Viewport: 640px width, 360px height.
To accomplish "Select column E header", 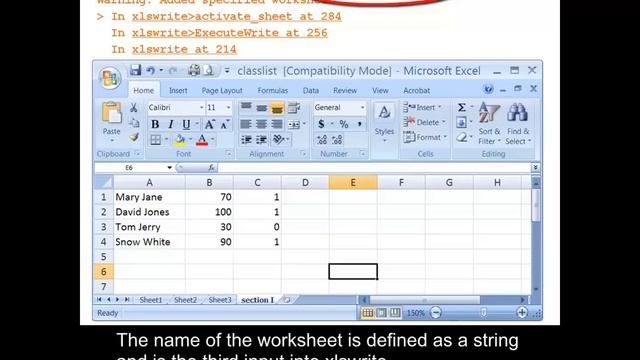I will [353, 182].
